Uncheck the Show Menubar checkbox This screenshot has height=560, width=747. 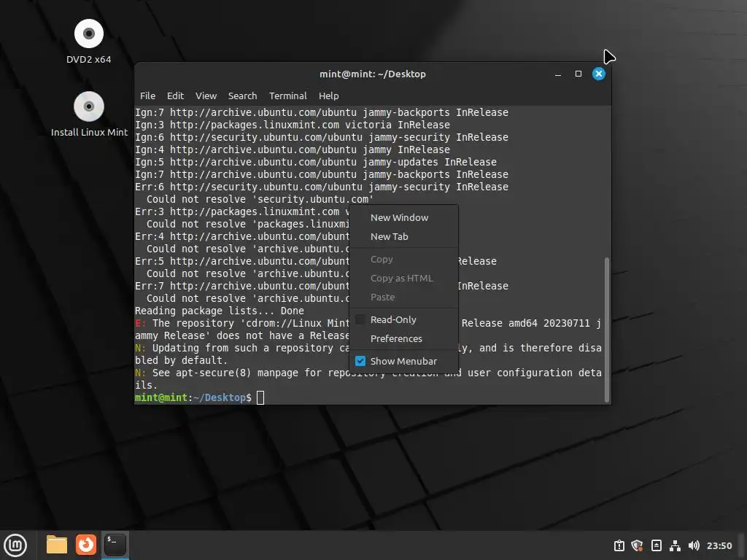coord(360,361)
